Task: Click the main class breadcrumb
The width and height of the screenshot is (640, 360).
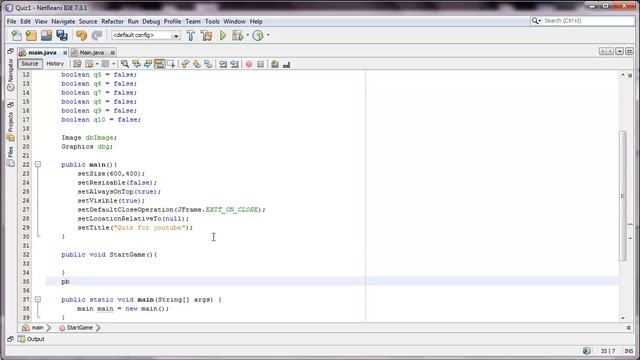Action: tap(33, 328)
